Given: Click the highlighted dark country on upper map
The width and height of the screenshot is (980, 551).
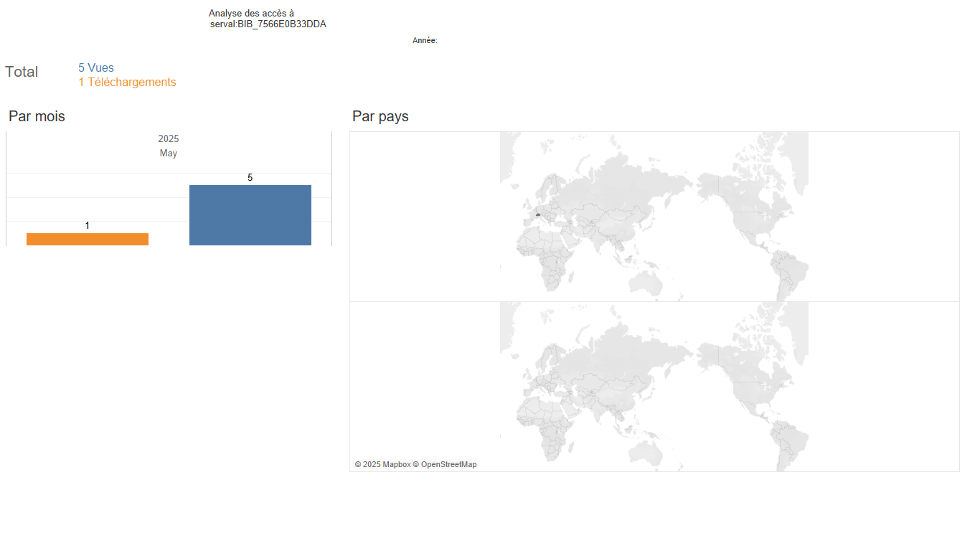Looking at the screenshot, I should click(x=537, y=215).
